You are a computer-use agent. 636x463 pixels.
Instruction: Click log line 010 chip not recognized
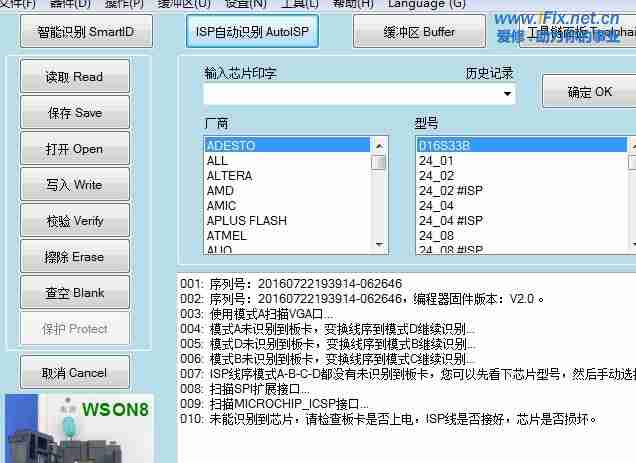[x=389, y=419]
